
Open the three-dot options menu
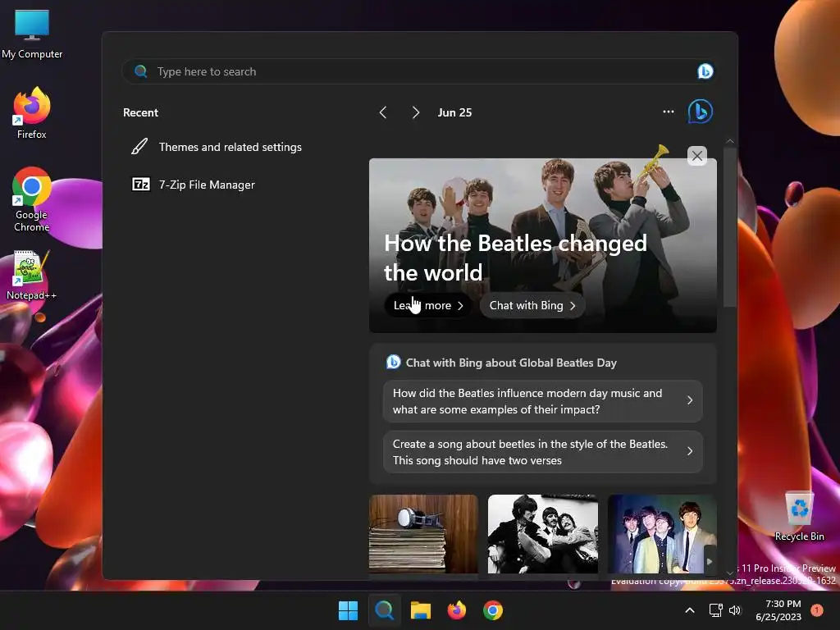click(x=668, y=112)
